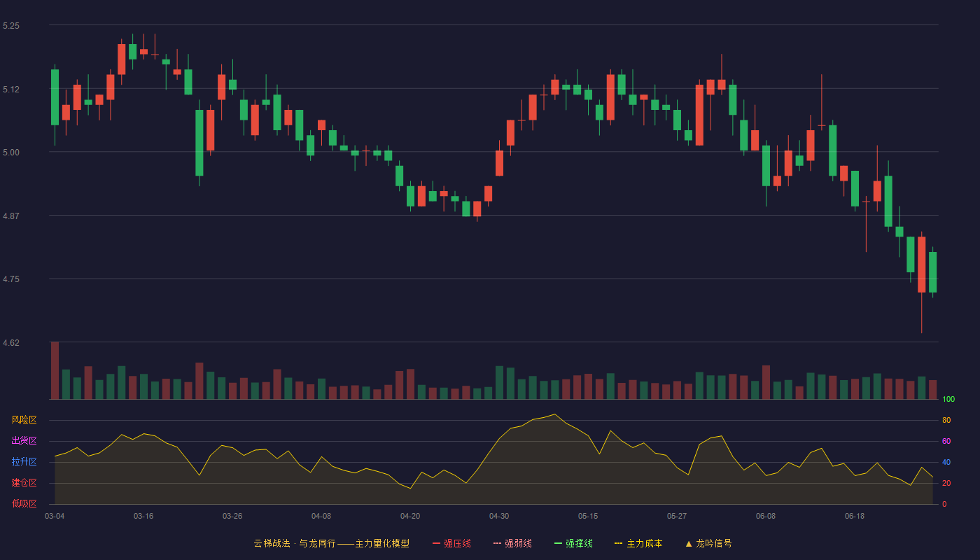This screenshot has height=560, width=980.
Task: Select the last green candlestick on the chart
Action: pos(932,272)
